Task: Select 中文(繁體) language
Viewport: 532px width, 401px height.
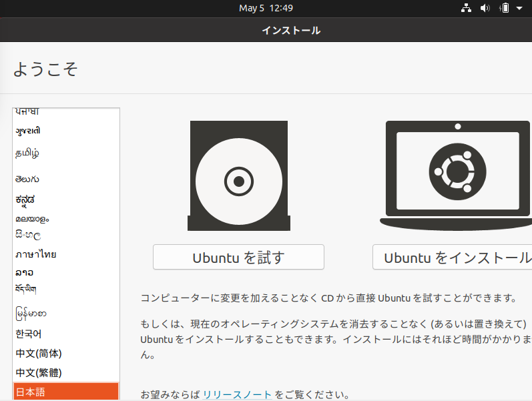Action: (x=66, y=372)
